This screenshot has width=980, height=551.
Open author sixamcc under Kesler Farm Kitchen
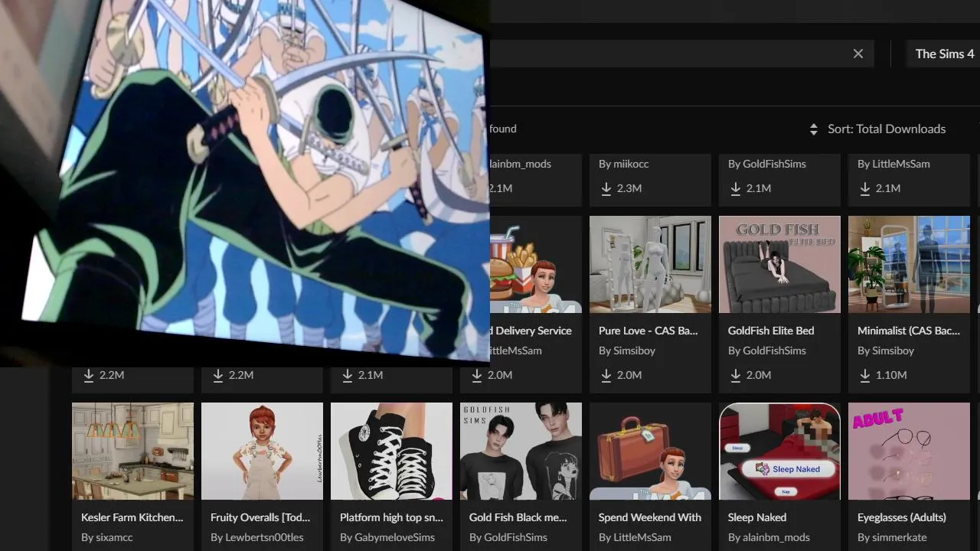pyautogui.click(x=109, y=537)
